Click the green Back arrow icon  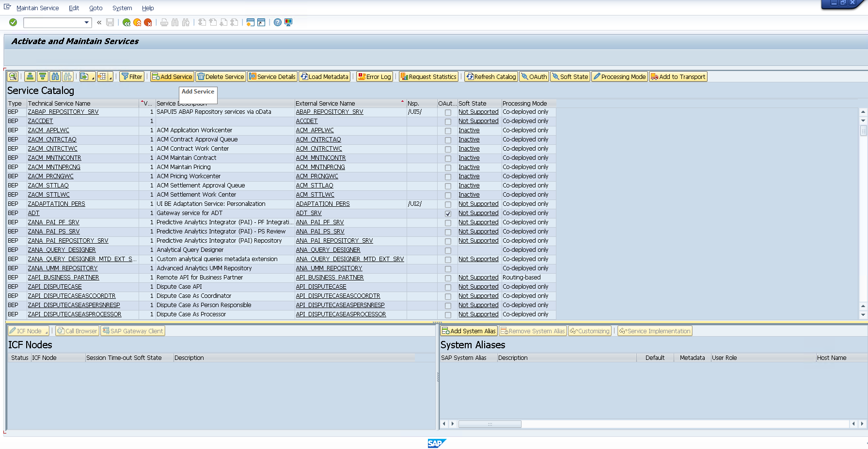point(126,22)
